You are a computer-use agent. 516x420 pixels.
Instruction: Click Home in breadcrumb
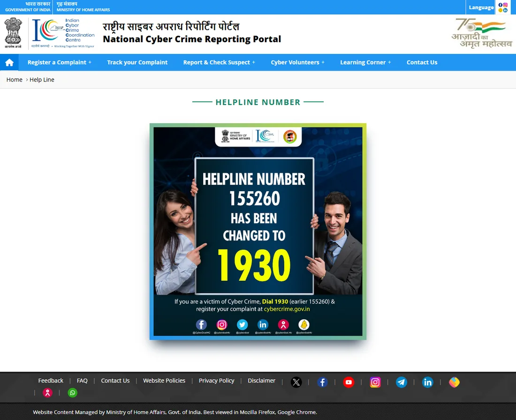pos(15,80)
